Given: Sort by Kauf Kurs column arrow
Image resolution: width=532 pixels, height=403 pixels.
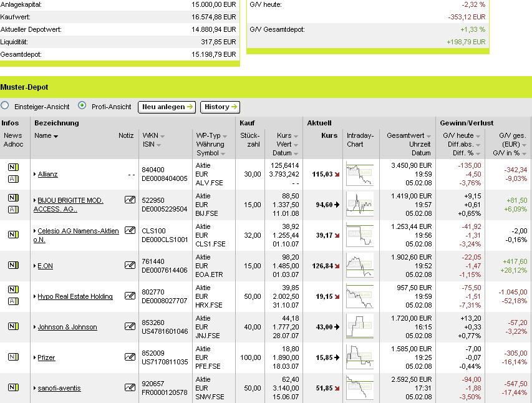Looking at the screenshot, I should click(296, 136).
